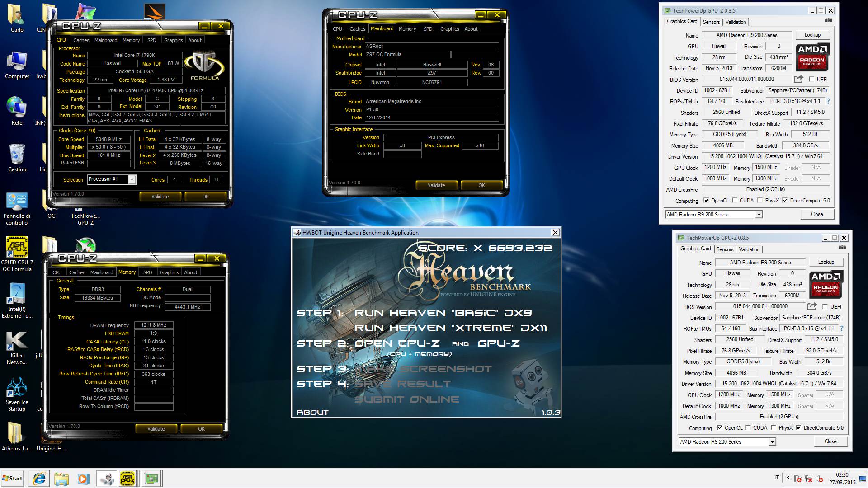The width and height of the screenshot is (868, 488).
Task: Open Caches tab in the CPU-Z processor window
Action: [81, 40]
